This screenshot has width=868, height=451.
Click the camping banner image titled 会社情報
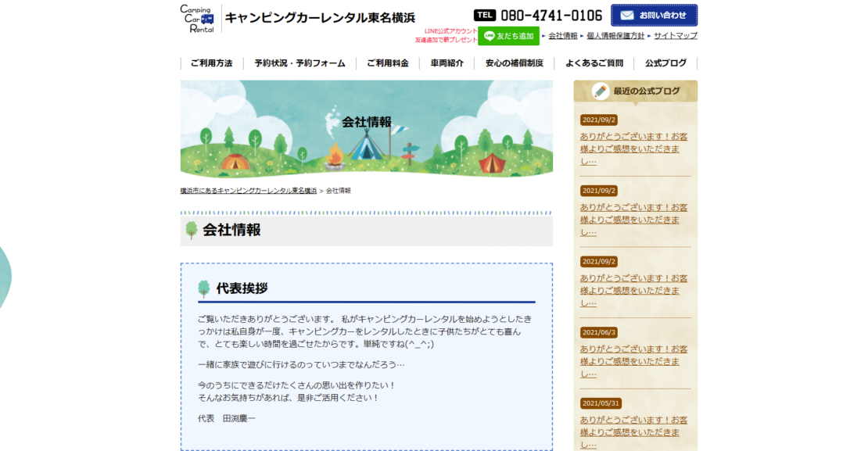pyautogui.click(x=367, y=129)
